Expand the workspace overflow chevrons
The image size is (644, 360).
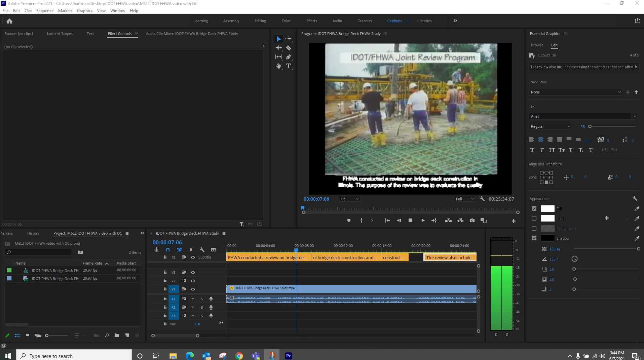[x=455, y=21]
